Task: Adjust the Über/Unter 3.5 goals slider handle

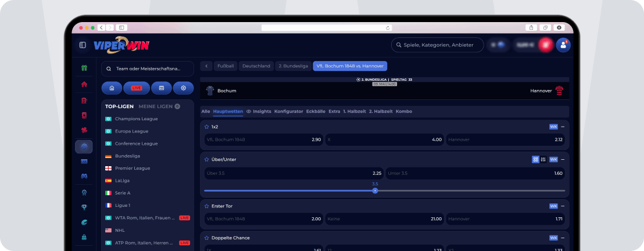Action: 375,191
